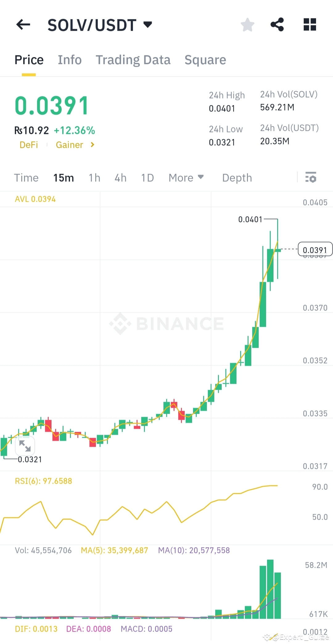Screen dimensions: 333x644
Task: Select the 1D timeframe
Action: [147, 178]
